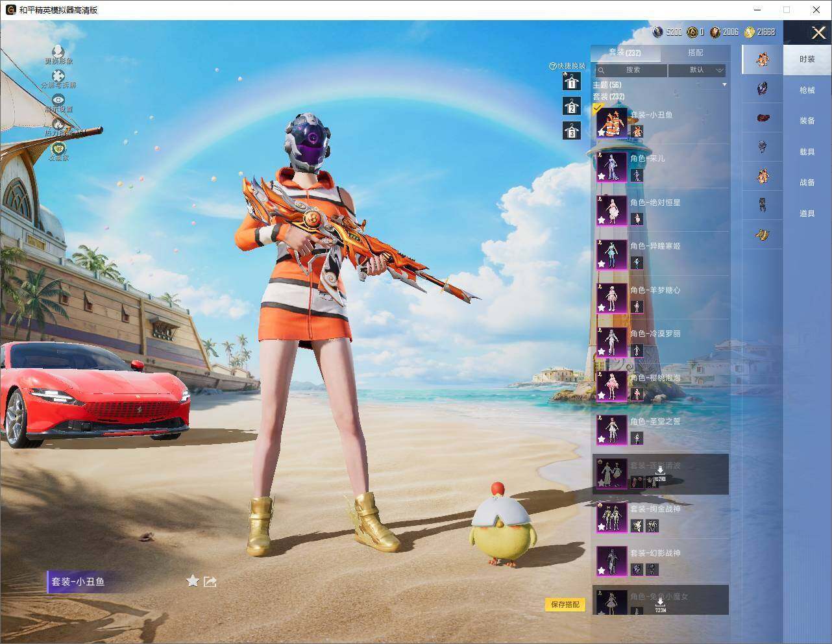Open the 收藏家 collector badge icon

58,148
